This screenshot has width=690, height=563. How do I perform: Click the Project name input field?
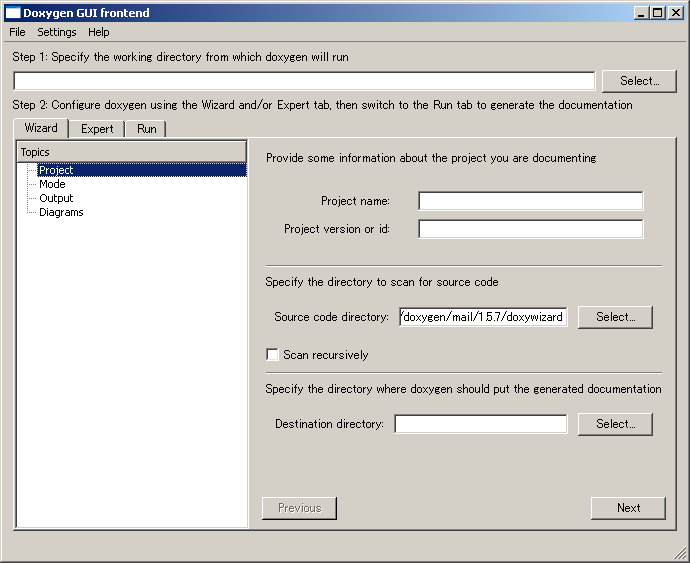[x=530, y=201]
